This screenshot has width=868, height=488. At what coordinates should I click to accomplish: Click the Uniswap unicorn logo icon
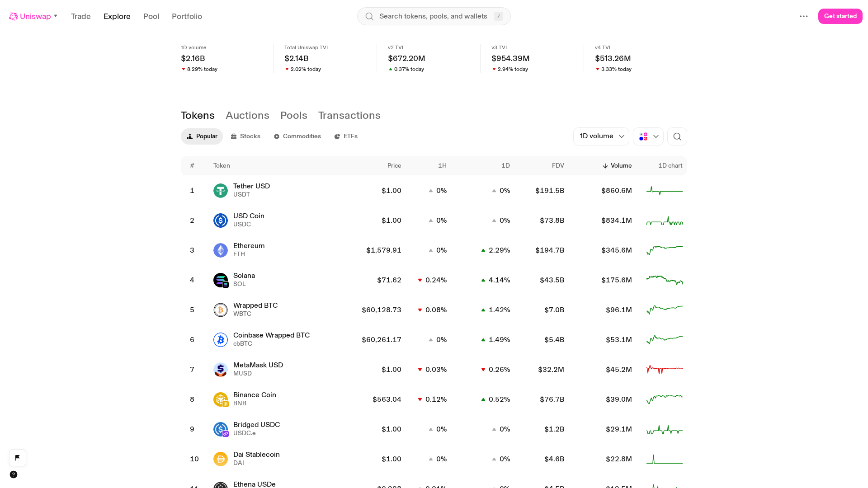[x=14, y=16]
